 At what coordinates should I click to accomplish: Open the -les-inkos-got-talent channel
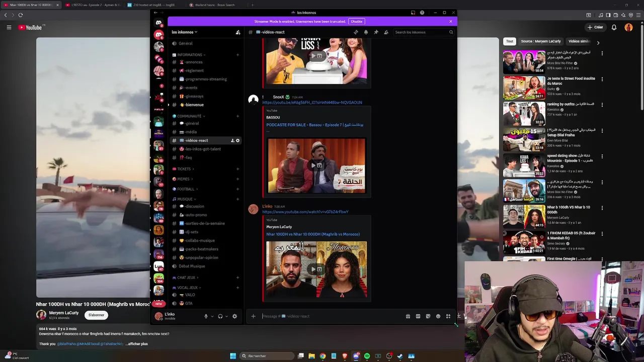pos(206,149)
